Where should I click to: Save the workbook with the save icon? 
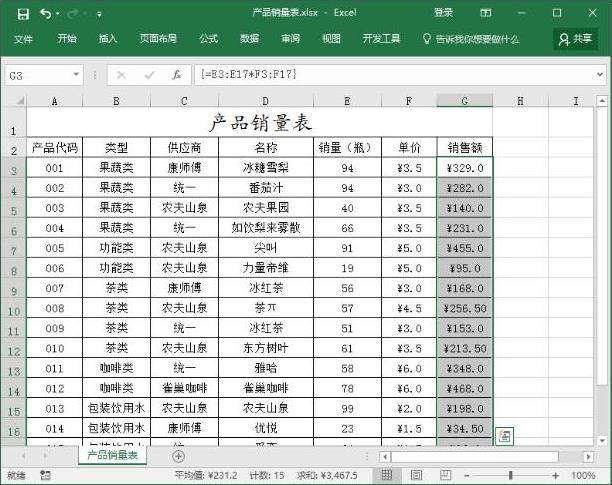23,14
